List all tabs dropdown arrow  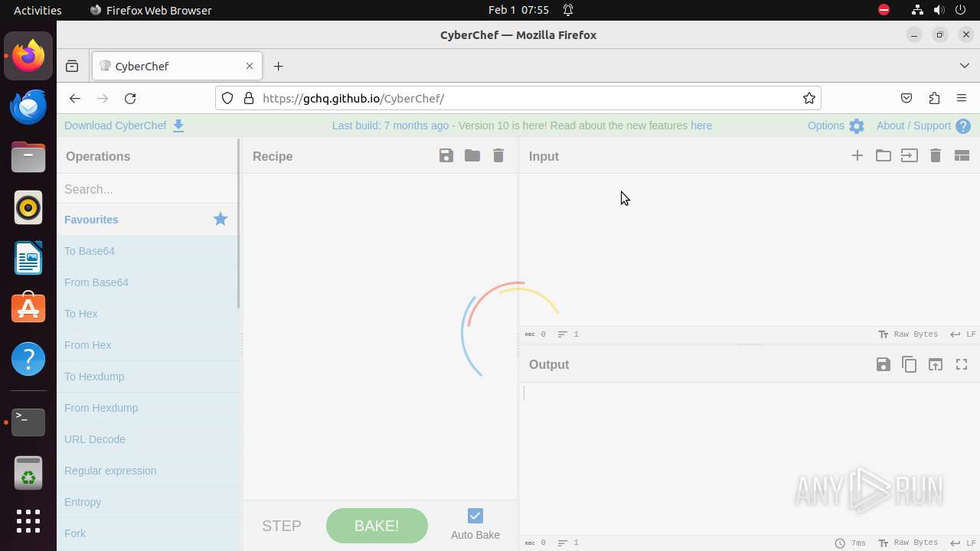(x=965, y=66)
